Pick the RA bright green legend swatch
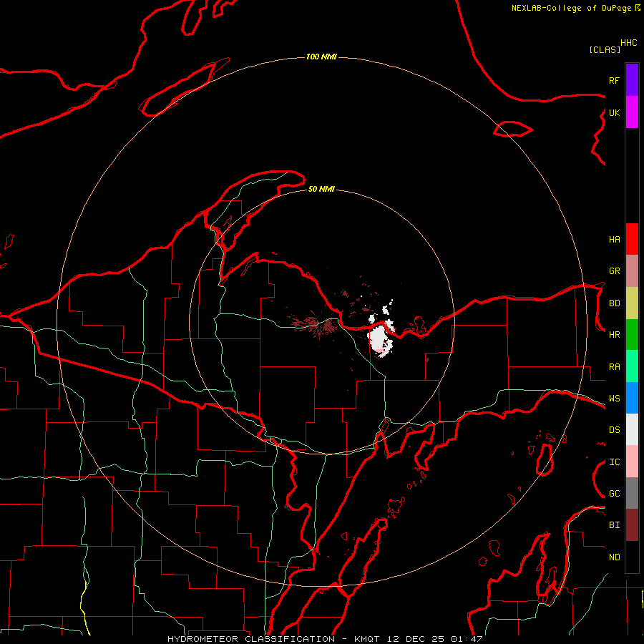 (x=632, y=366)
